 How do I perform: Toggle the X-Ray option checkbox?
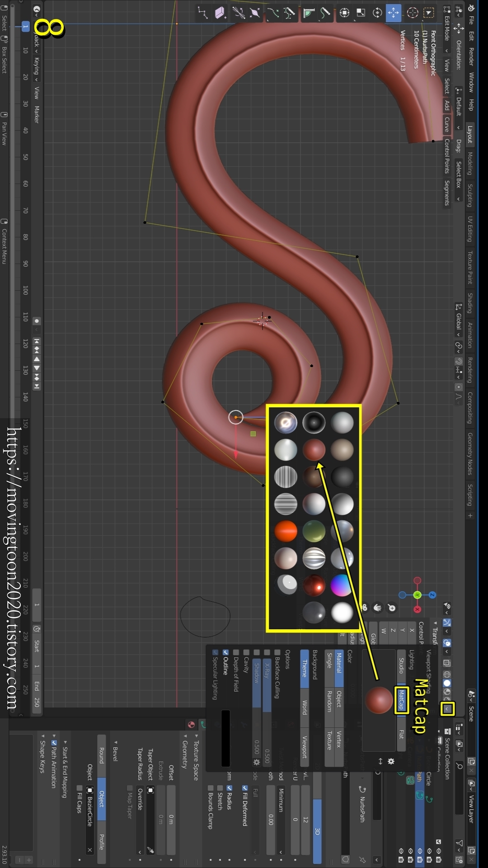tap(267, 652)
